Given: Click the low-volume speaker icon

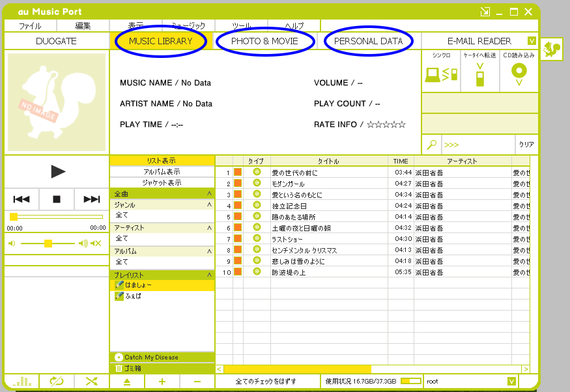Looking at the screenshot, I should (x=12, y=244).
